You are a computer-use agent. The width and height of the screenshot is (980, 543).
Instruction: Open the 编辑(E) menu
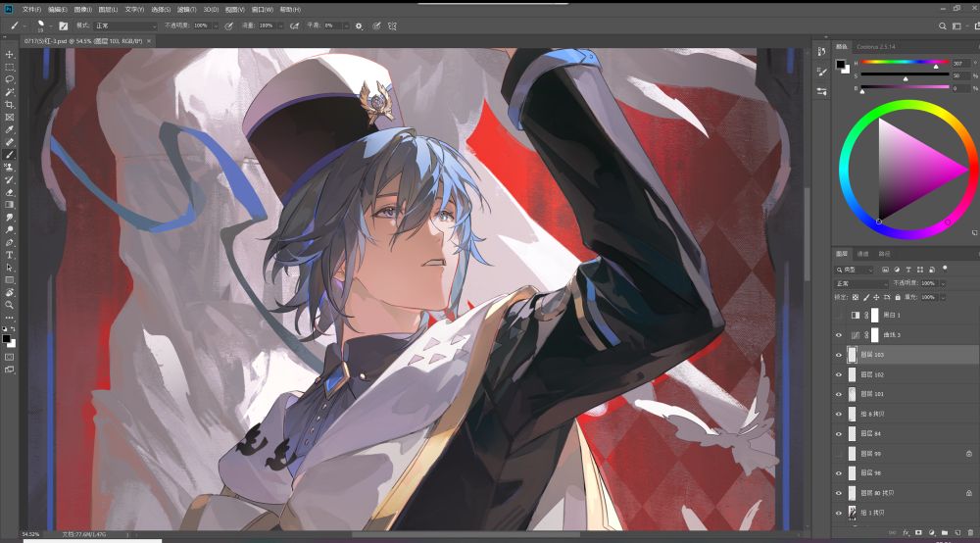click(x=57, y=10)
